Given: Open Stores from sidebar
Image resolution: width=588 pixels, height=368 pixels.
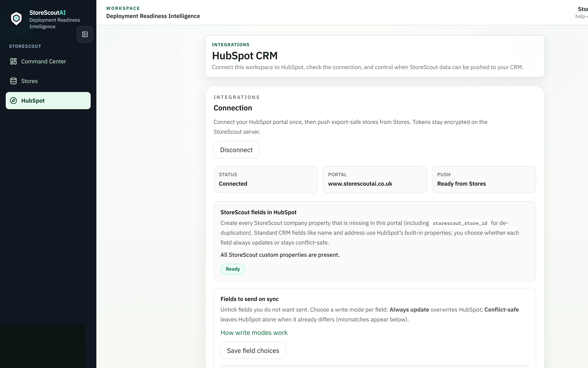Looking at the screenshot, I should [x=48, y=81].
